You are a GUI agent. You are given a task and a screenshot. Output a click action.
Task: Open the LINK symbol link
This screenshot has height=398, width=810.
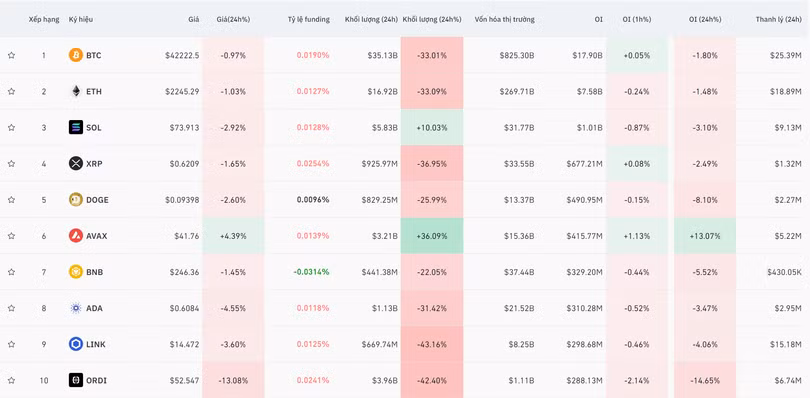pos(96,345)
